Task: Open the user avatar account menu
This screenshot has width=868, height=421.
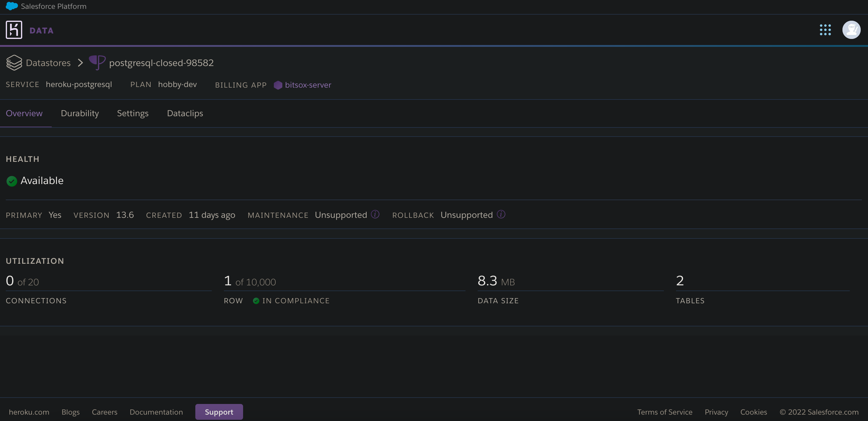Action: (851, 30)
